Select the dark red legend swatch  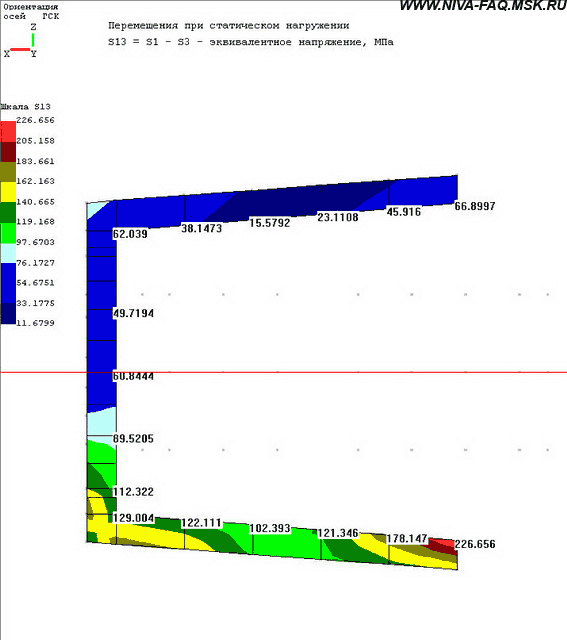click(x=8, y=152)
